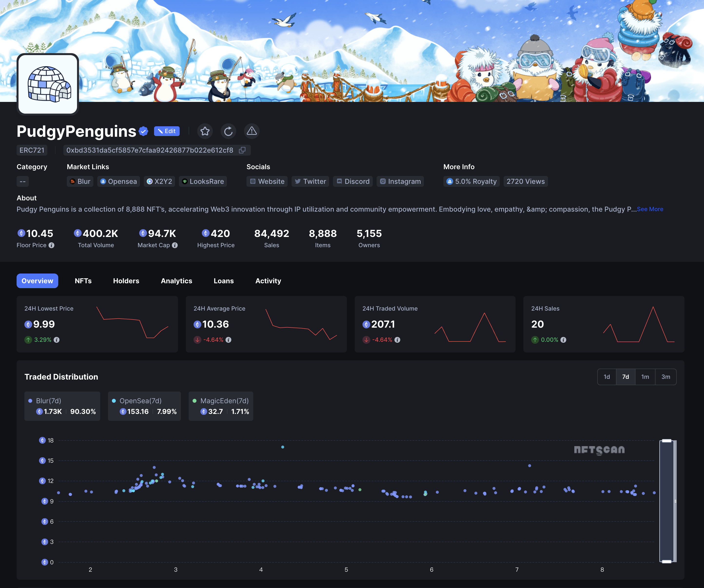Set distribution range to 1m
This screenshot has width=704, height=588.
click(x=645, y=377)
